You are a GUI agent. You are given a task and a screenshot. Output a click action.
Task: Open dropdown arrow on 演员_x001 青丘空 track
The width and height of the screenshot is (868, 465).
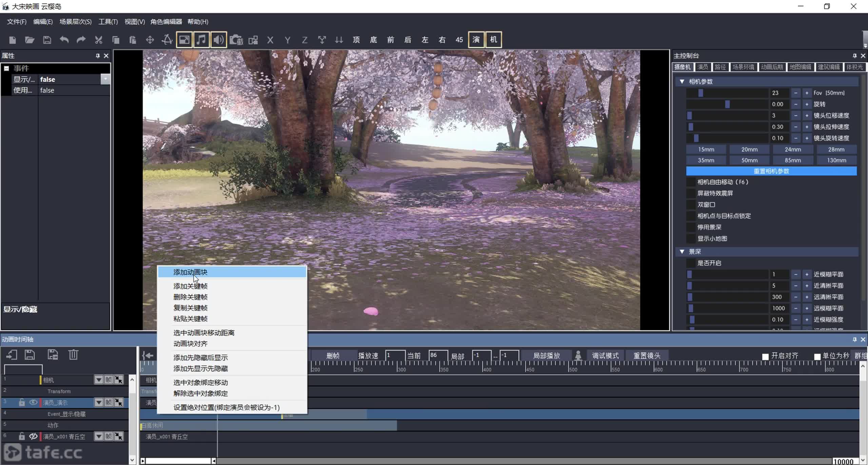tap(99, 436)
